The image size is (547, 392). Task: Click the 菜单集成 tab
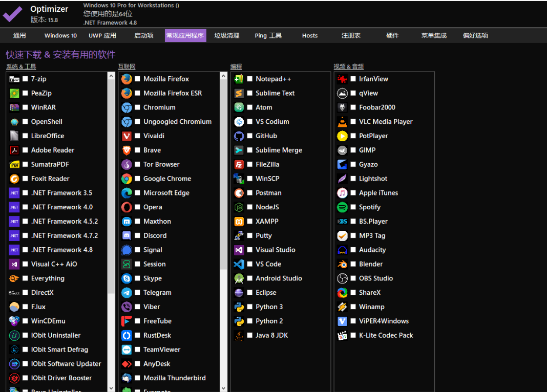coord(434,35)
